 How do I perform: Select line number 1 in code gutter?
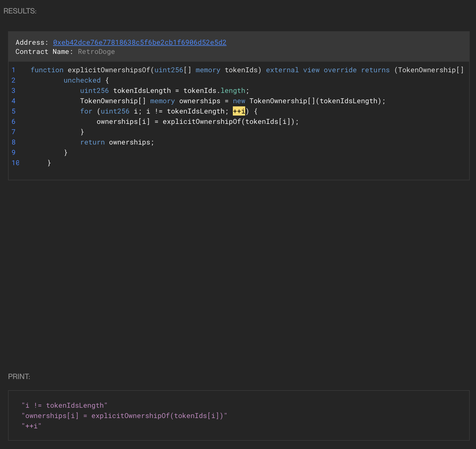(13, 70)
